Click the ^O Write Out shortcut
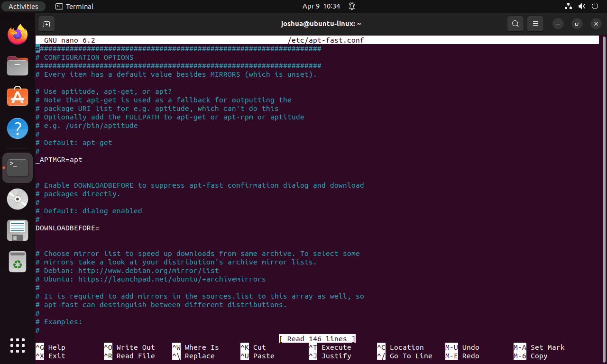The image size is (607, 364). [x=129, y=347]
